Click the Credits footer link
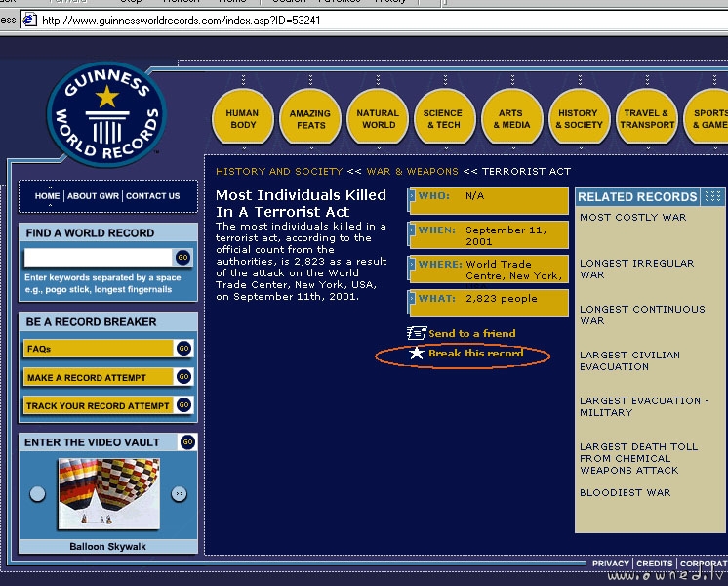This screenshot has width=728, height=586. point(654,564)
